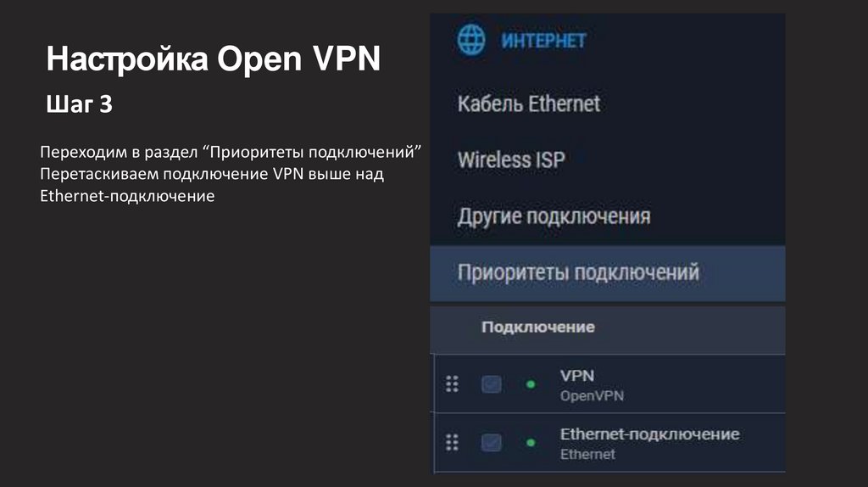Click the Подключение column header
Viewport: 868px width, 487px height.
tap(537, 327)
